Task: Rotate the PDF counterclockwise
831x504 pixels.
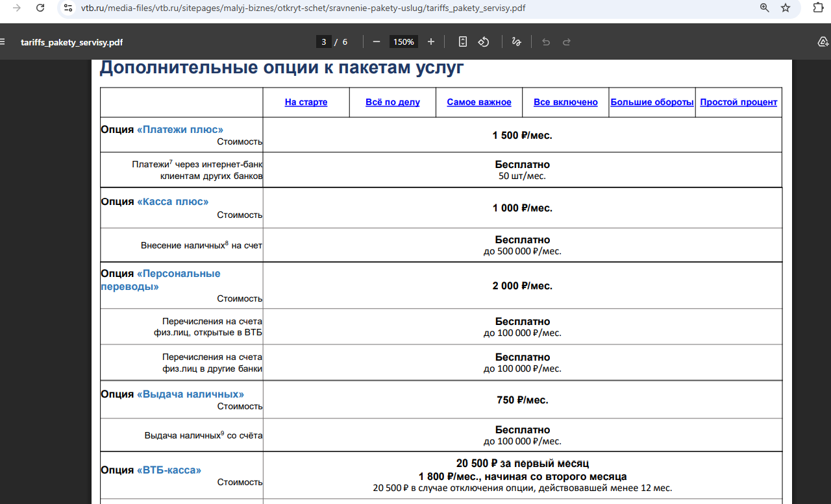Action: tap(484, 42)
